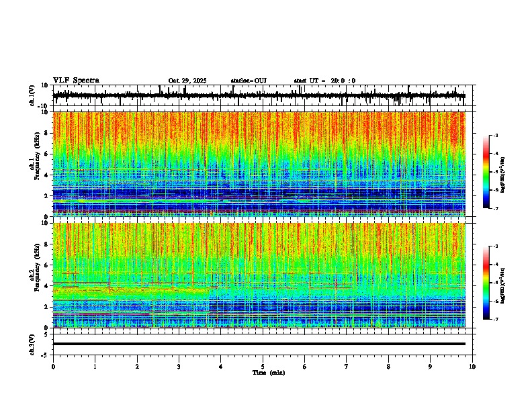Click the "VLF Spectra" plot title

tap(76, 80)
